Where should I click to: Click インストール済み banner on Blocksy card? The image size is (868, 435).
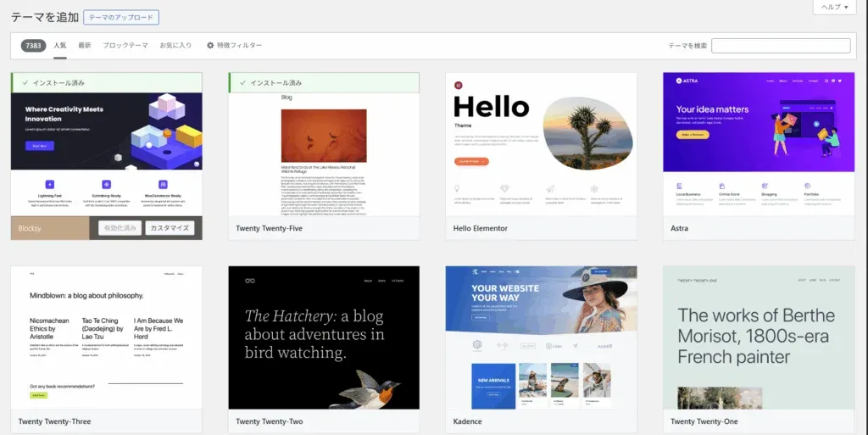pos(106,82)
